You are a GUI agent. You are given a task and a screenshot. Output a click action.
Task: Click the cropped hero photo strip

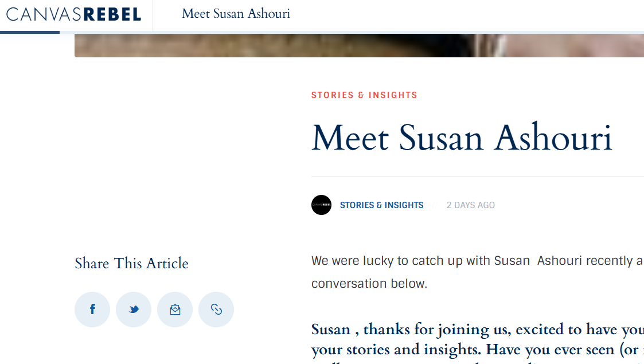(359, 45)
